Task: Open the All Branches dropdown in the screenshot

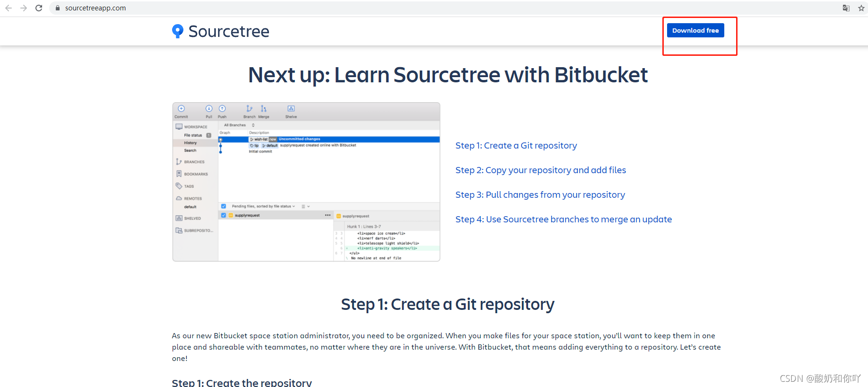Action: coord(239,125)
